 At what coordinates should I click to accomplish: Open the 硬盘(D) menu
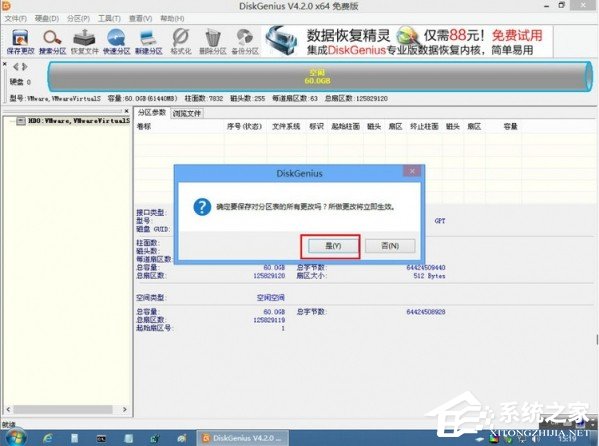[x=47, y=18]
